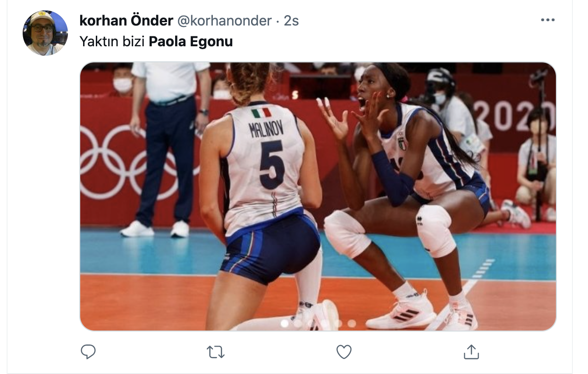Reply to korhan Önder's tweet
This screenshot has width=588, height=374.
(x=88, y=351)
